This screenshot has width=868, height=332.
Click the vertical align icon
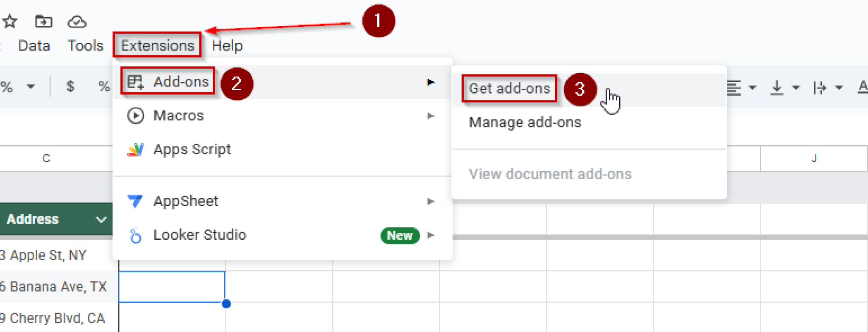(776, 88)
